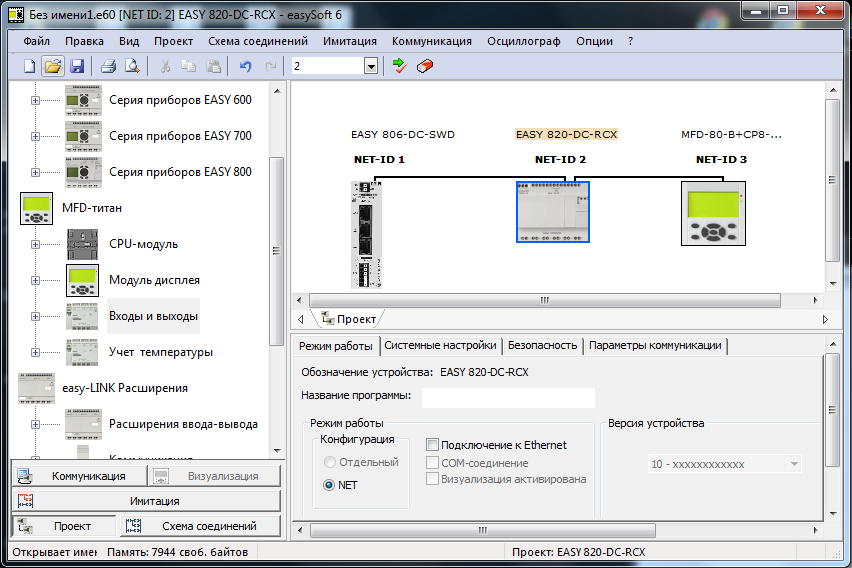Click the Визуализация view button
The image size is (852, 568).
(215, 476)
